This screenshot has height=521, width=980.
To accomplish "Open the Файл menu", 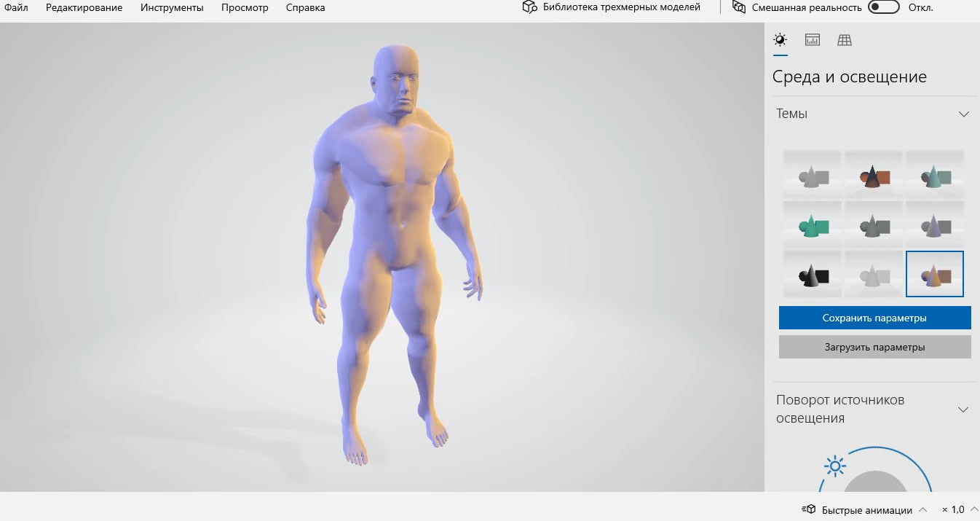I will tap(16, 7).
